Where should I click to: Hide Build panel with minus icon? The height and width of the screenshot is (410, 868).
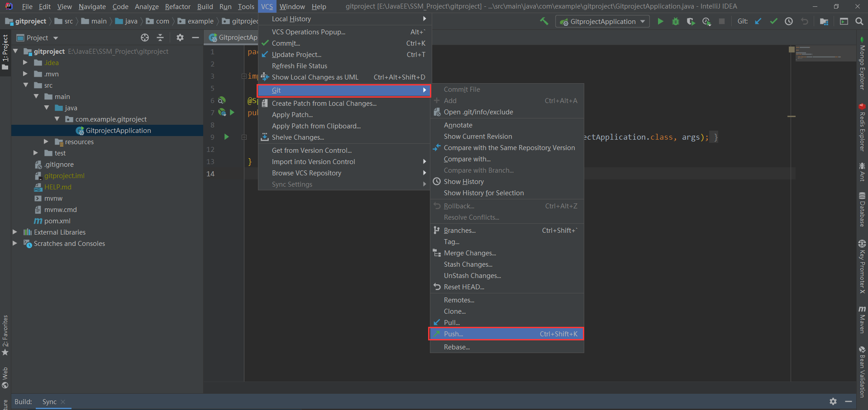coord(849,401)
